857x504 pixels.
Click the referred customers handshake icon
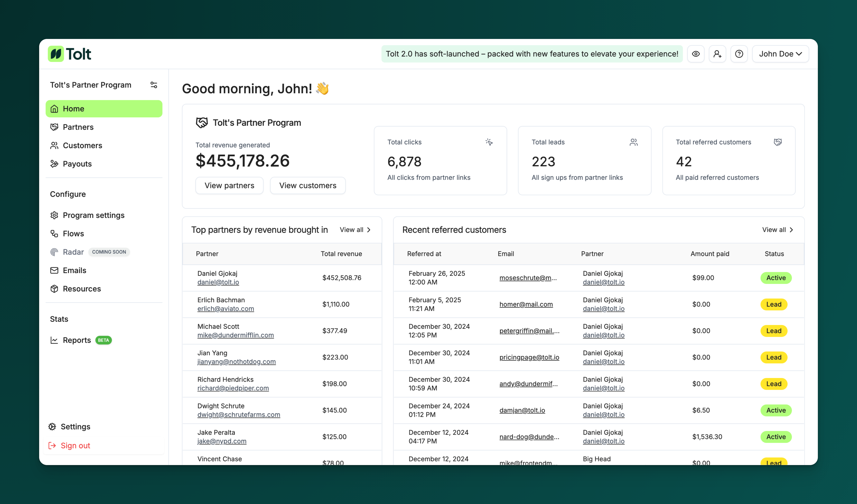pyautogui.click(x=777, y=142)
